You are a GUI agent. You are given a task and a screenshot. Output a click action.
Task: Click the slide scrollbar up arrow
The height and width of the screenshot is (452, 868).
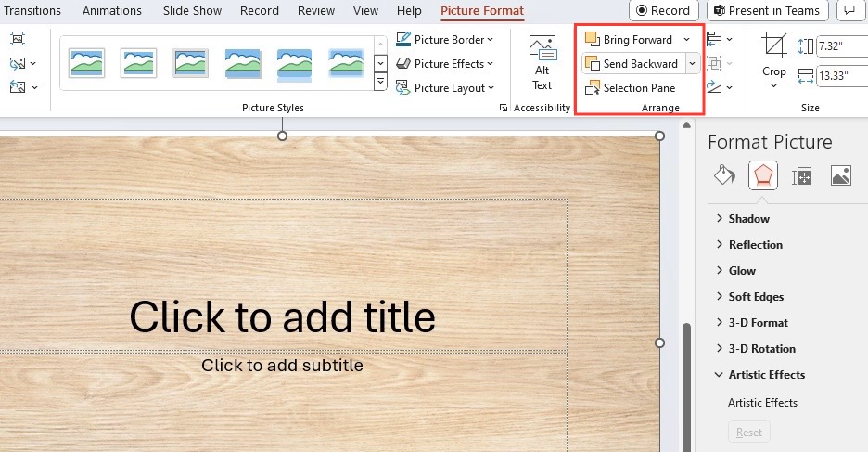(686, 124)
